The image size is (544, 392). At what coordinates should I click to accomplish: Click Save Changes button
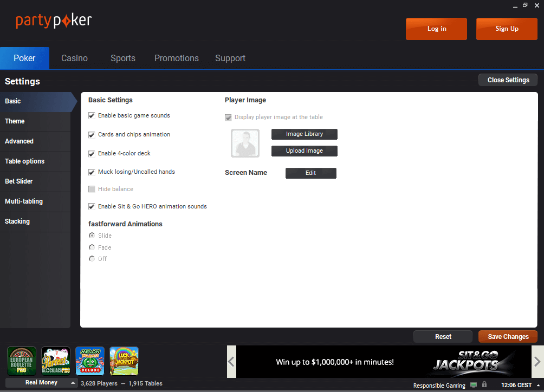click(x=508, y=337)
